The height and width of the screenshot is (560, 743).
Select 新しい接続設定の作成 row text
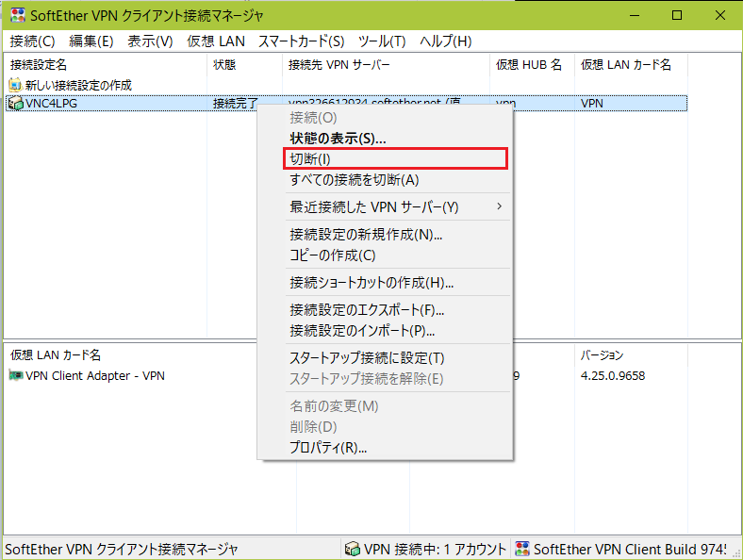click(x=78, y=85)
